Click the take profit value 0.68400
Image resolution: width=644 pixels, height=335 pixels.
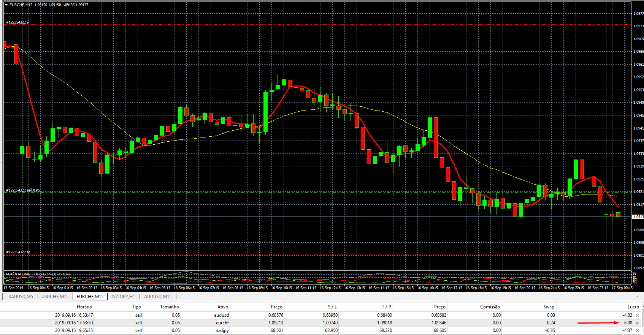coord(384,315)
